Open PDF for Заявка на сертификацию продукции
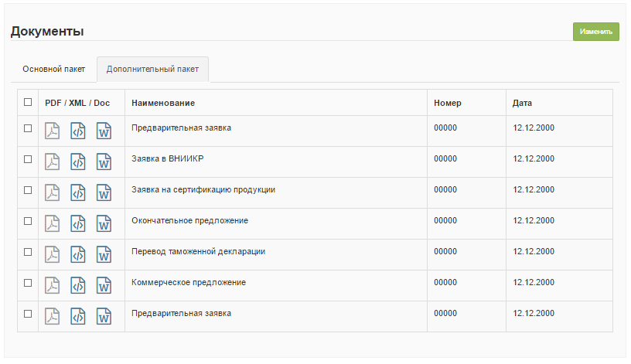The height and width of the screenshot is (364, 631). 52,192
